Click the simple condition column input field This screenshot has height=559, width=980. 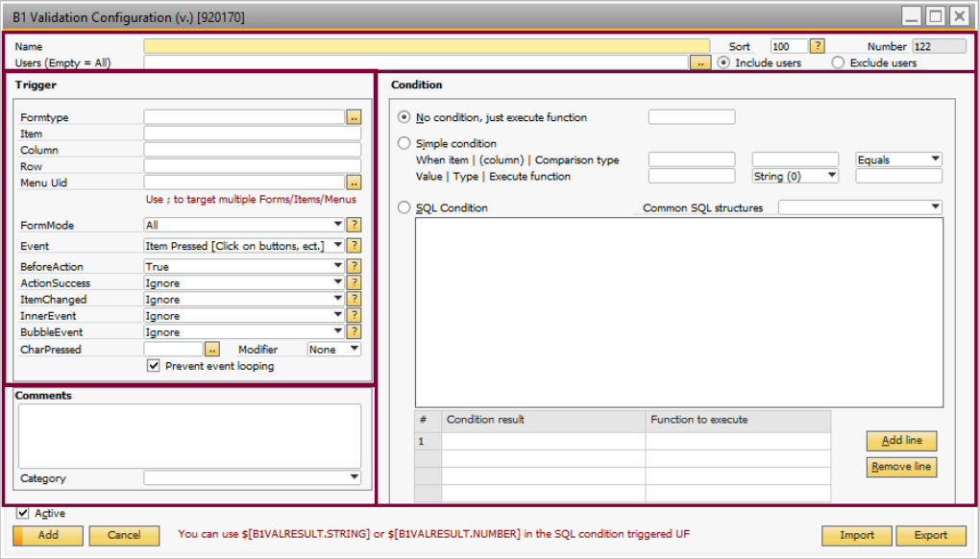[x=795, y=159]
